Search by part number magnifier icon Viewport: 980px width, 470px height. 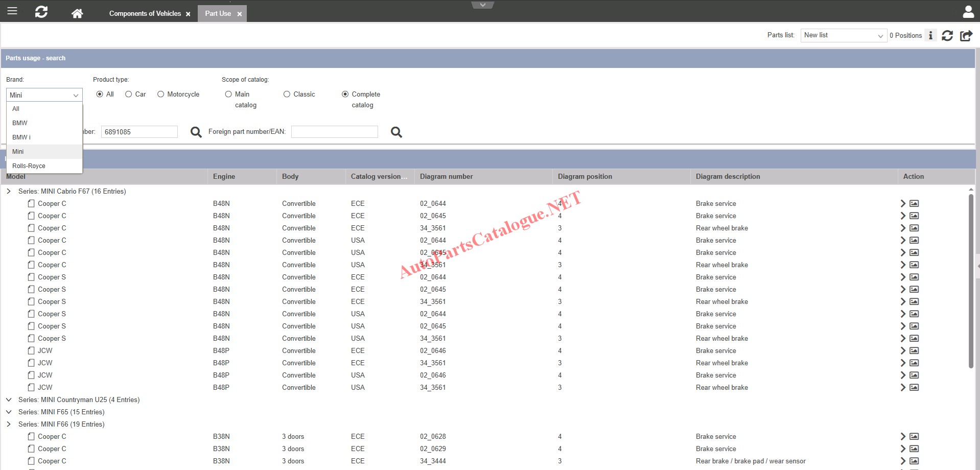(196, 132)
